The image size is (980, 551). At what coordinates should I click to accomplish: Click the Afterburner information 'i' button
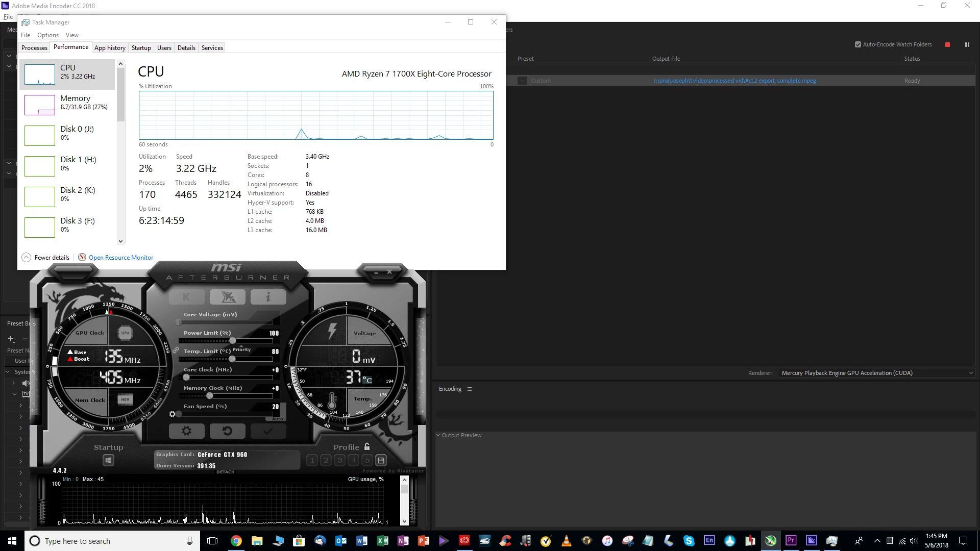[268, 297]
